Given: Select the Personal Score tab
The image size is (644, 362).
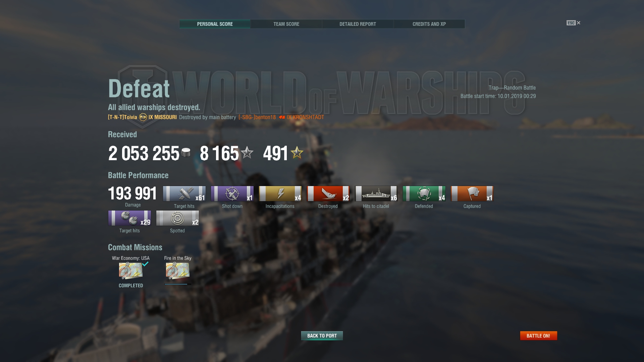Looking at the screenshot, I should 215,24.
